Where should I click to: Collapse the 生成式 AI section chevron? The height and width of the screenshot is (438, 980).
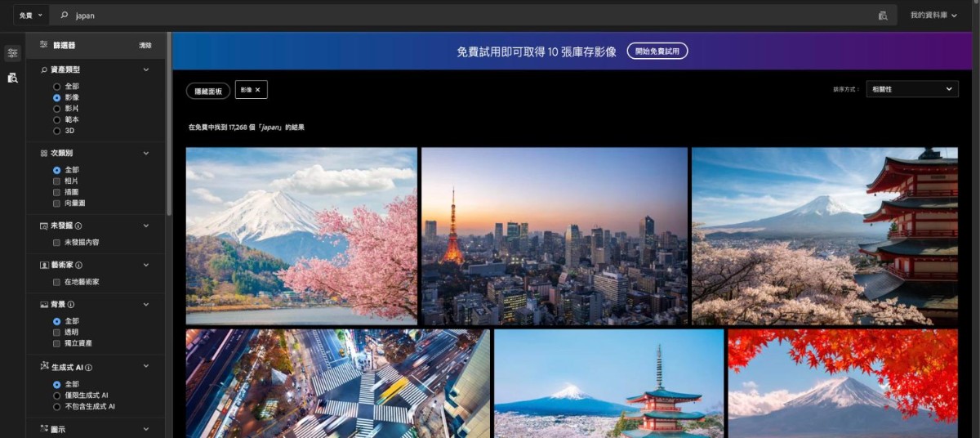146,368
